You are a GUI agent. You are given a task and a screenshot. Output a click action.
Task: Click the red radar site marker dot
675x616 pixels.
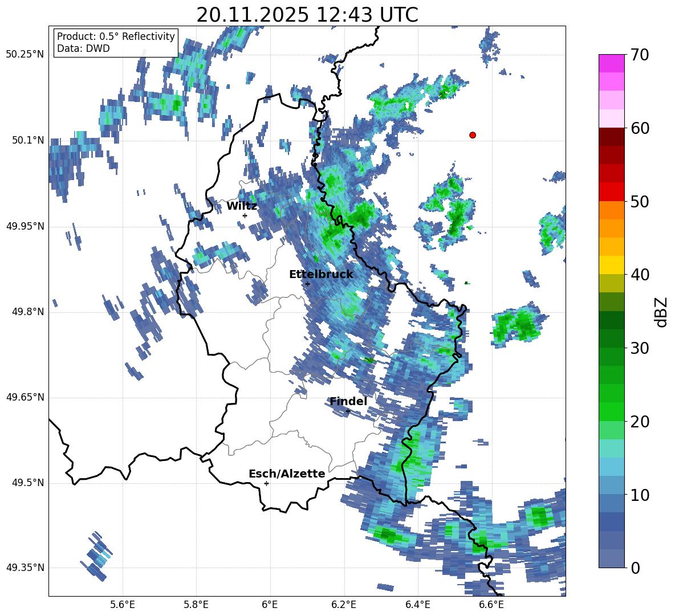click(x=473, y=135)
